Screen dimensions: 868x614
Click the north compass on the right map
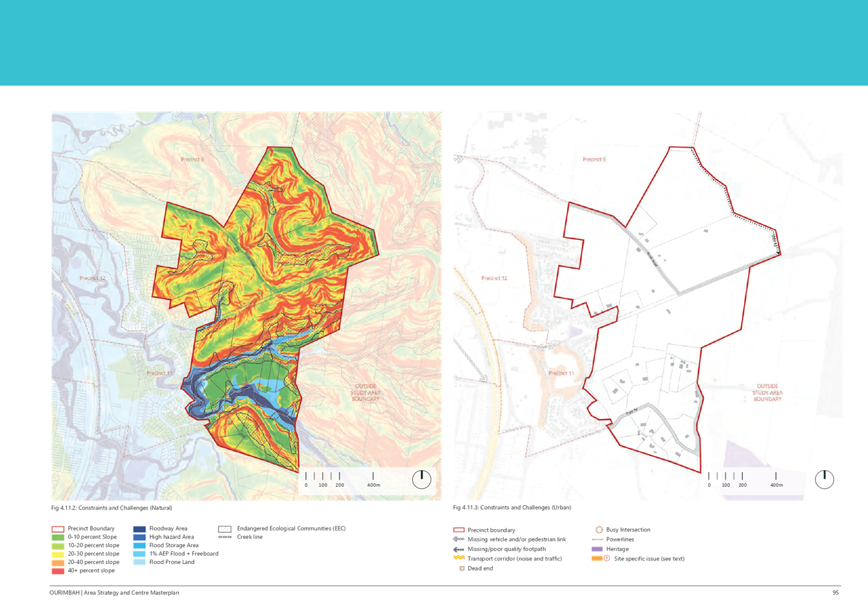(x=824, y=479)
